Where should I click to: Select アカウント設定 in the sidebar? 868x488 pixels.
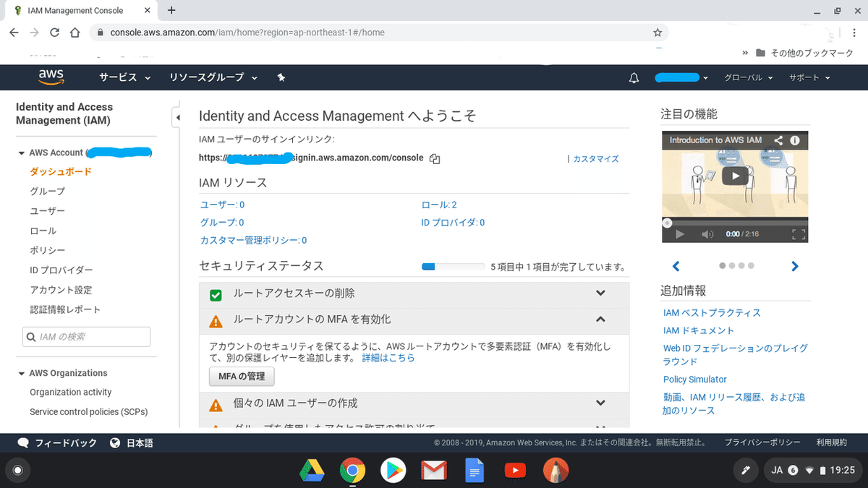click(x=61, y=290)
